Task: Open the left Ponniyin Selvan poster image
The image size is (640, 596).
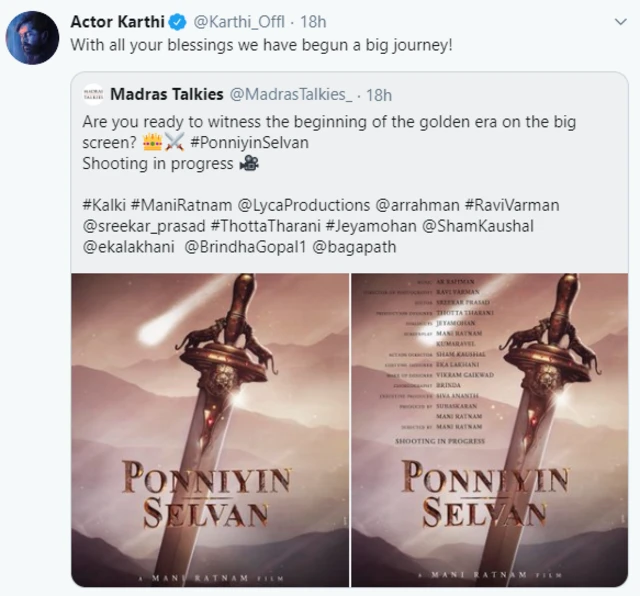Action: click(x=209, y=428)
